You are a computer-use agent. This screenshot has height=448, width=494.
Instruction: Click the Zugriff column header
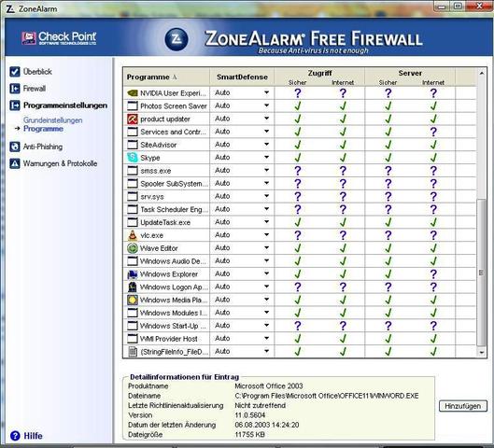319,73
